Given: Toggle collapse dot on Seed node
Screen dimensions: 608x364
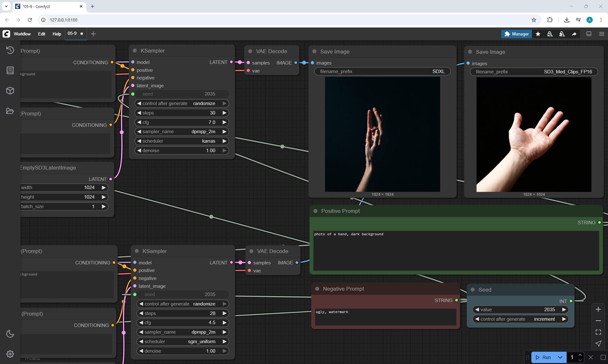Looking at the screenshot, I should click(473, 290).
